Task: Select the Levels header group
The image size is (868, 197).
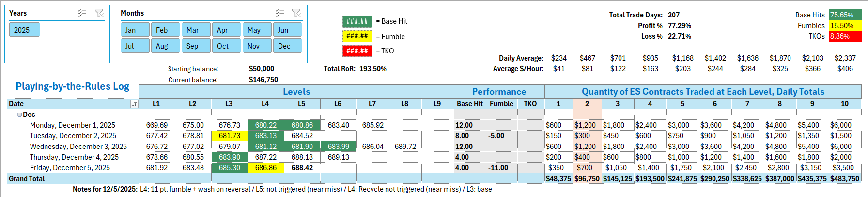Action: click(x=296, y=92)
